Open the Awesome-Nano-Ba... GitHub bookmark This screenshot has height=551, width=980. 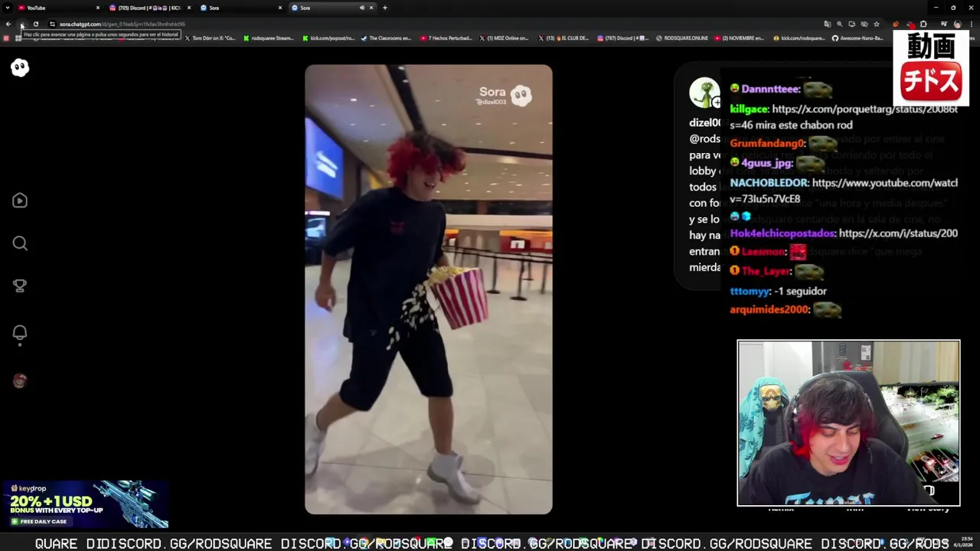858,37
